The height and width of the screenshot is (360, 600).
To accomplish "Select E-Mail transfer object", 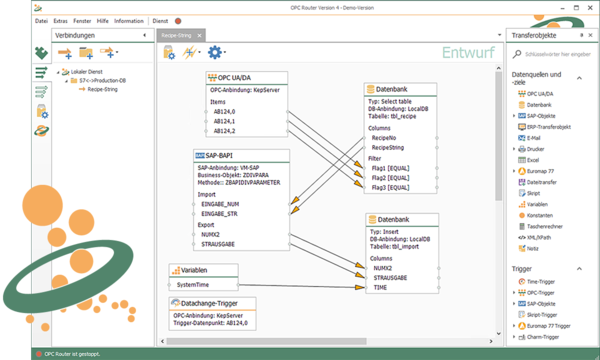I will (x=529, y=138).
